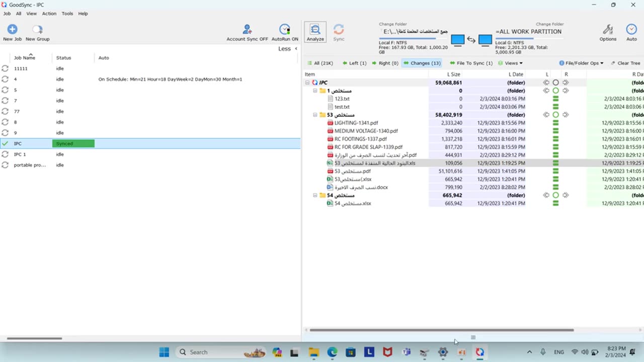Click right-arrow direction icon on IPC row
This screenshot has width=644, height=362.
tap(566, 82)
